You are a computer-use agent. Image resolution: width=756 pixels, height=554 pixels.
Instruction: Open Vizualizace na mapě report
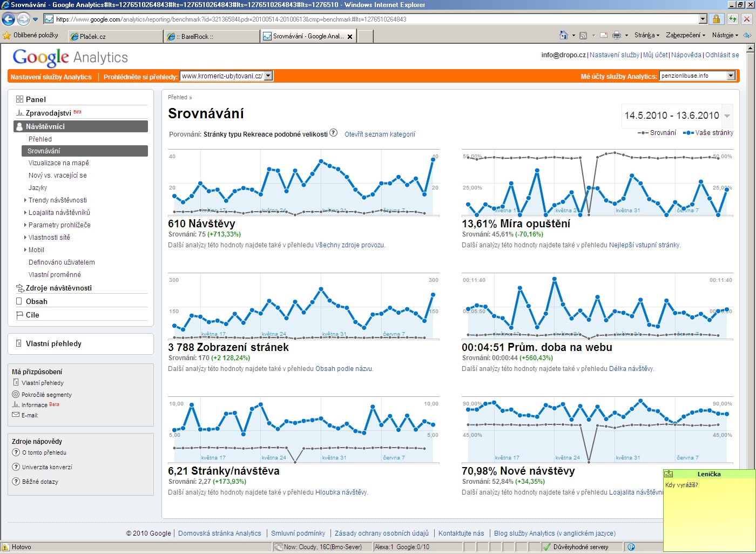point(58,163)
